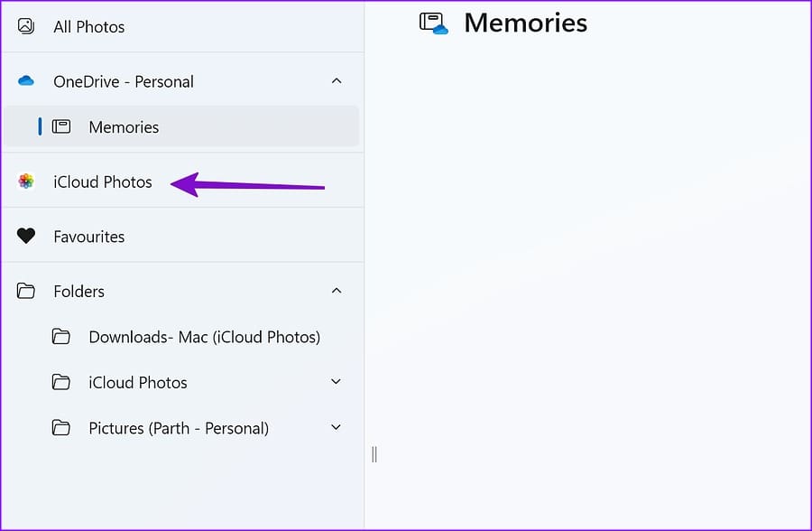
Task: Expand the iCloud Photos folder chevron
Action: (337, 382)
